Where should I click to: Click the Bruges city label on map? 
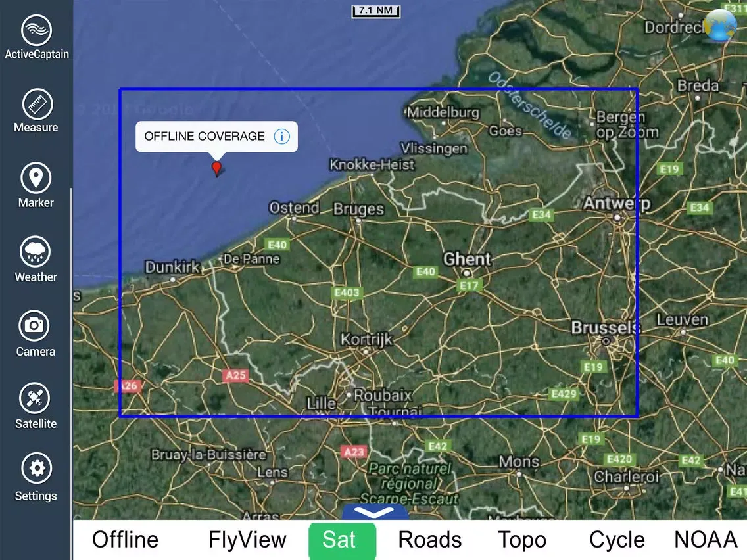tap(358, 209)
